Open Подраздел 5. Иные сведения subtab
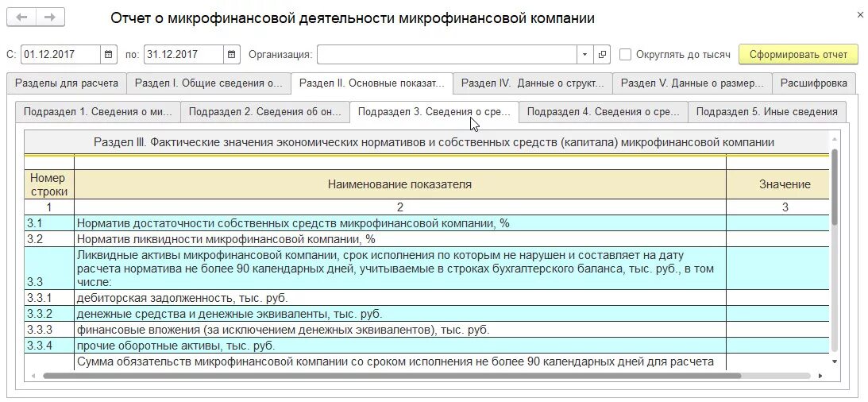The height and width of the screenshot is (402, 868). [766, 111]
